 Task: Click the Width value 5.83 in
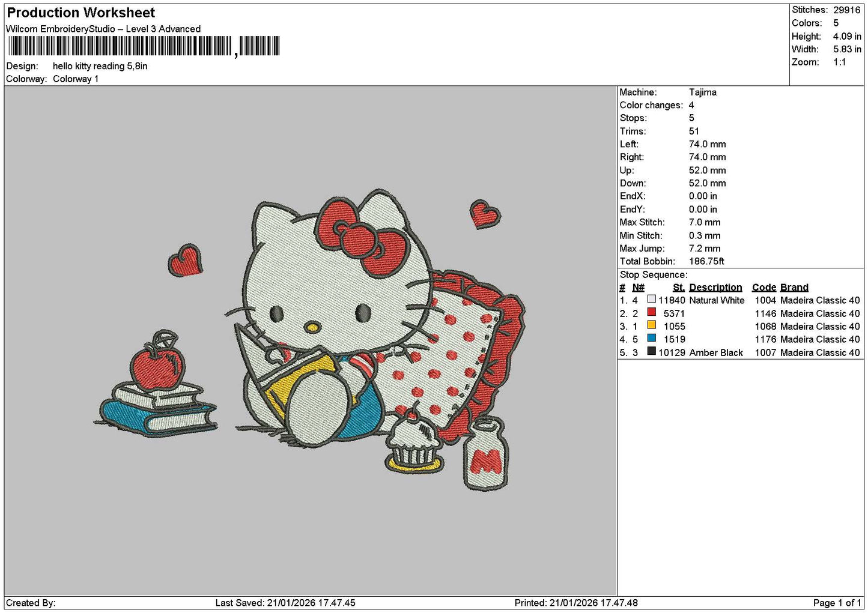847,49
